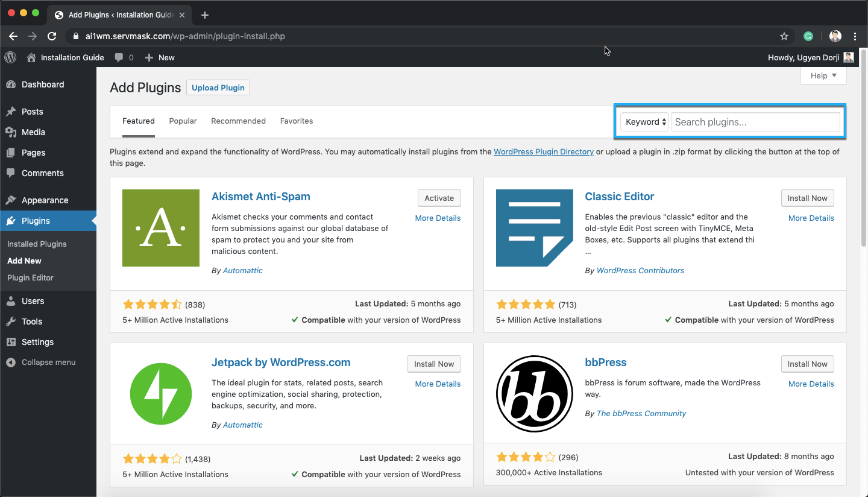Click the Search plugins input field
Screen dimensions: 868x497
click(x=755, y=122)
